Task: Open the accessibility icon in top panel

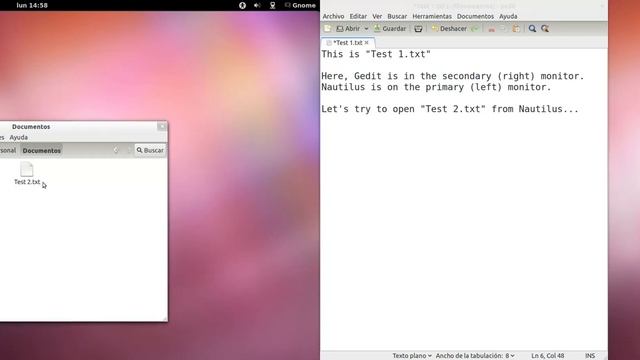Action: [242, 5]
